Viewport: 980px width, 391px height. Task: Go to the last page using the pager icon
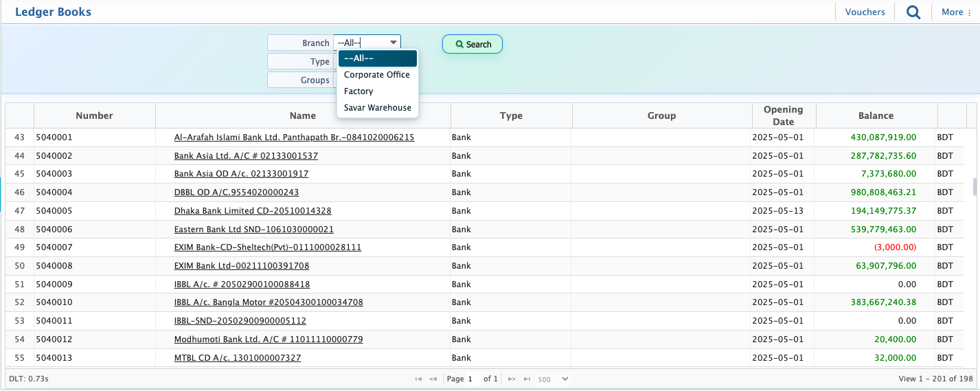click(x=527, y=379)
